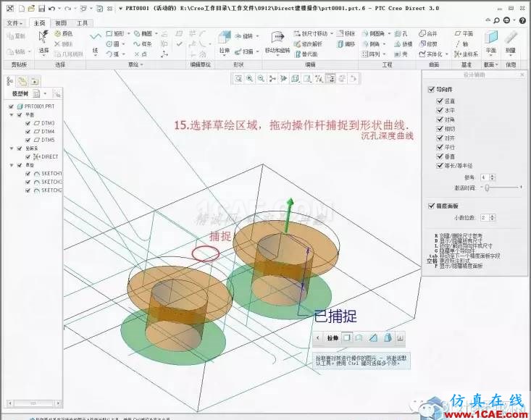531x420 pixels.
Task: Open the 按尺寸移动 dropdown arrow
Action: [332, 34]
